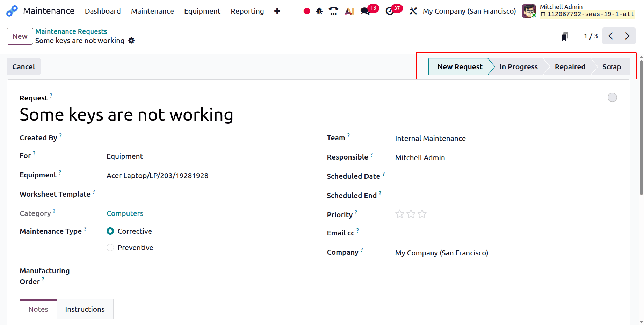
Task: Open the Company dropdown field
Action: pos(506,253)
